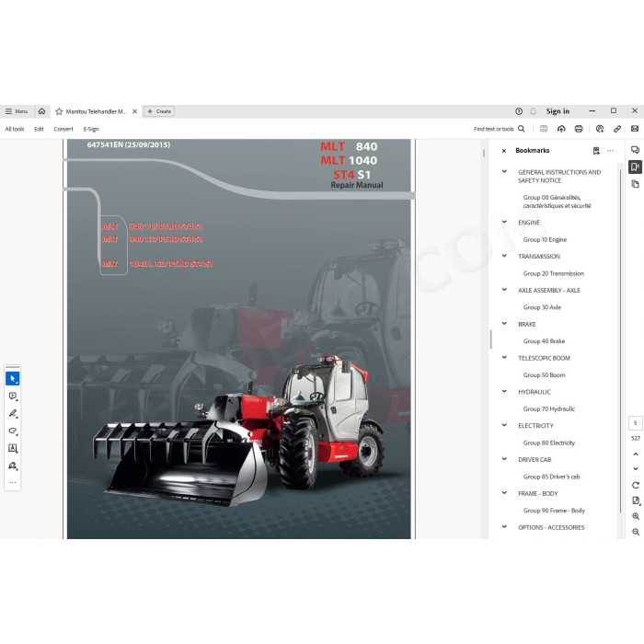Click the Print icon
Screen dimensions: 644x644
point(579,129)
